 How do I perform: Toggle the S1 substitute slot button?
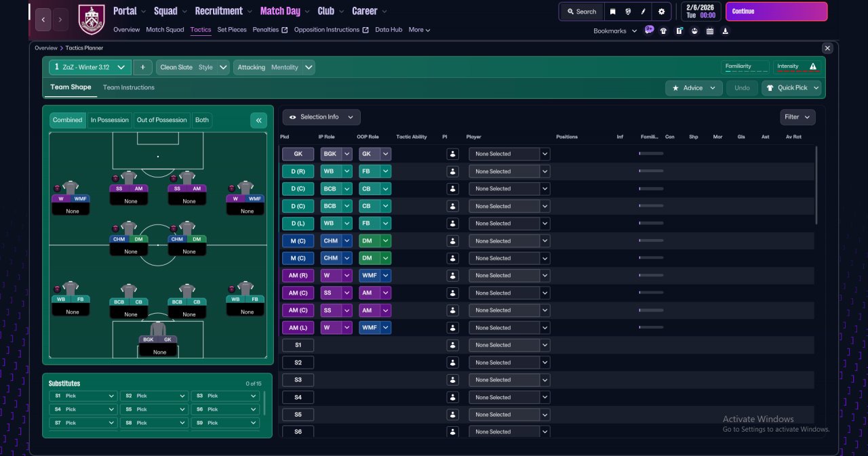click(x=298, y=345)
